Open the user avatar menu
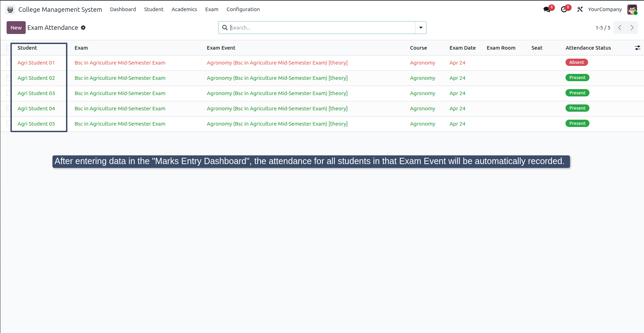The width and height of the screenshot is (644, 333). [x=632, y=9]
